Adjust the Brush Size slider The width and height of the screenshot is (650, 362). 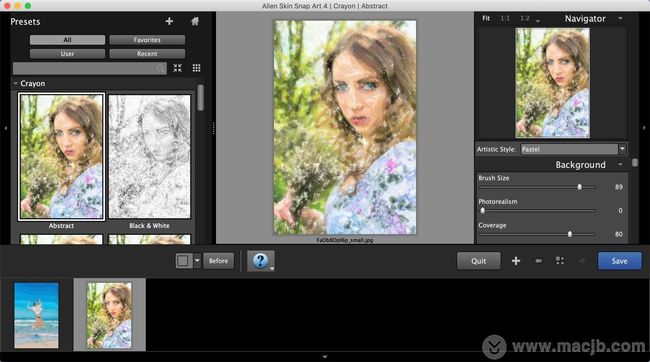click(580, 187)
